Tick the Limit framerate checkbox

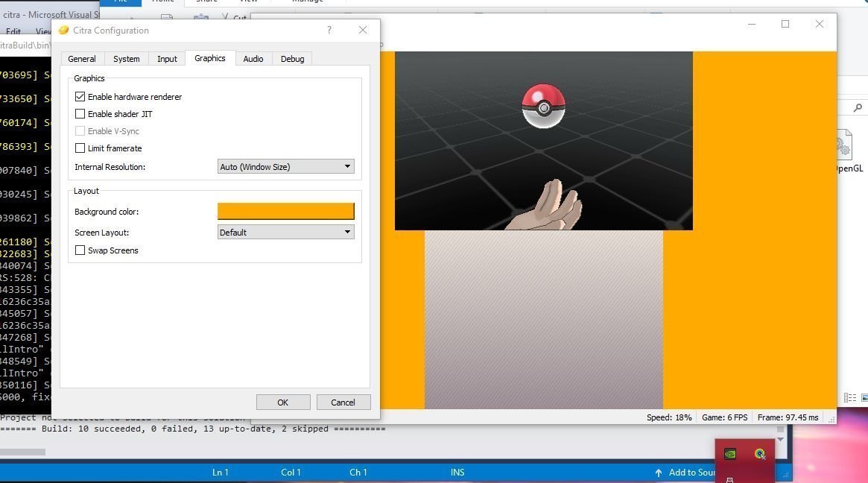(x=80, y=148)
